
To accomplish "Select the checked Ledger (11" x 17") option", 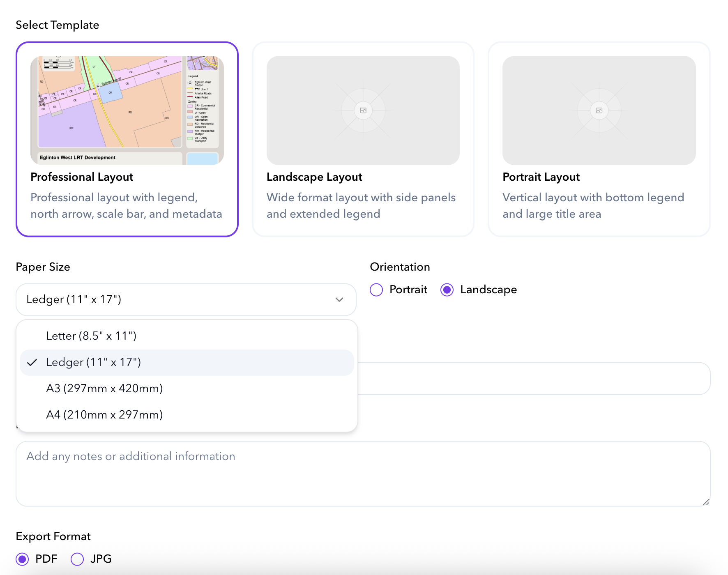I will pyautogui.click(x=94, y=362).
